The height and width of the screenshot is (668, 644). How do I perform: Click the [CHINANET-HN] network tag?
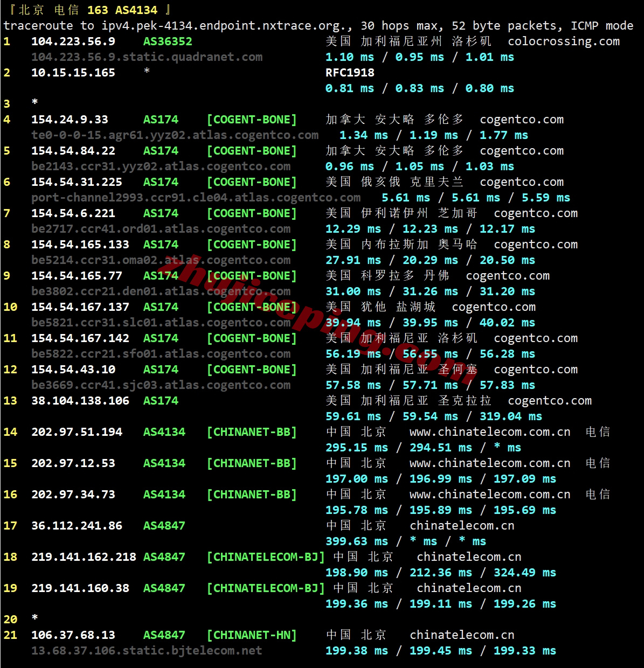coord(252,635)
